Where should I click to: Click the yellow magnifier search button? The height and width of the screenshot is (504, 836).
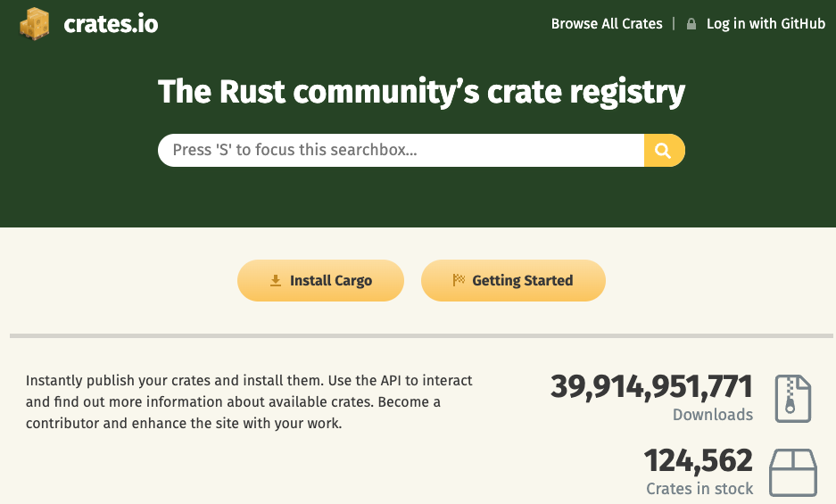[665, 151]
